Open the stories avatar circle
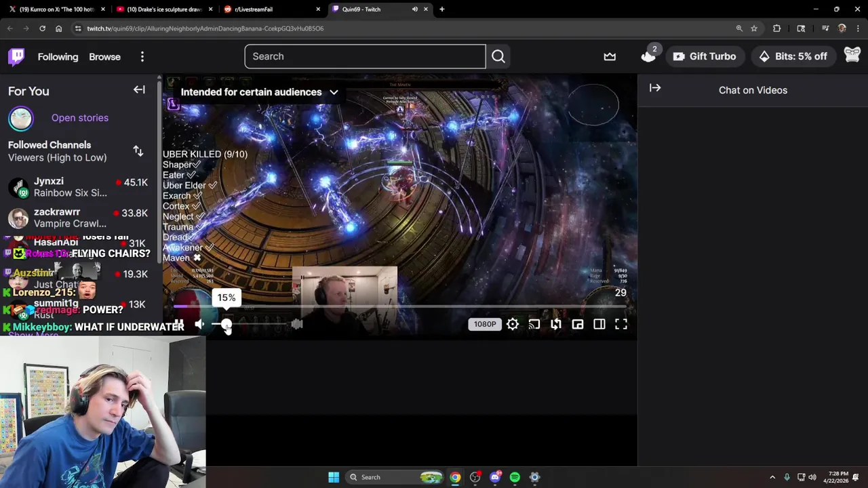Image resolution: width=868 pixels, height=488 pixels. click(x=20, y=118)
